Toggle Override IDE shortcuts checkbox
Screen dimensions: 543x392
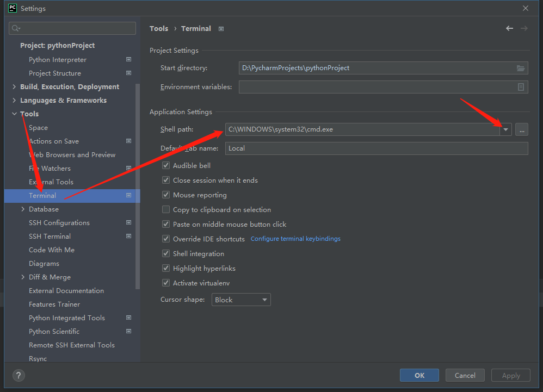[166, 239]
